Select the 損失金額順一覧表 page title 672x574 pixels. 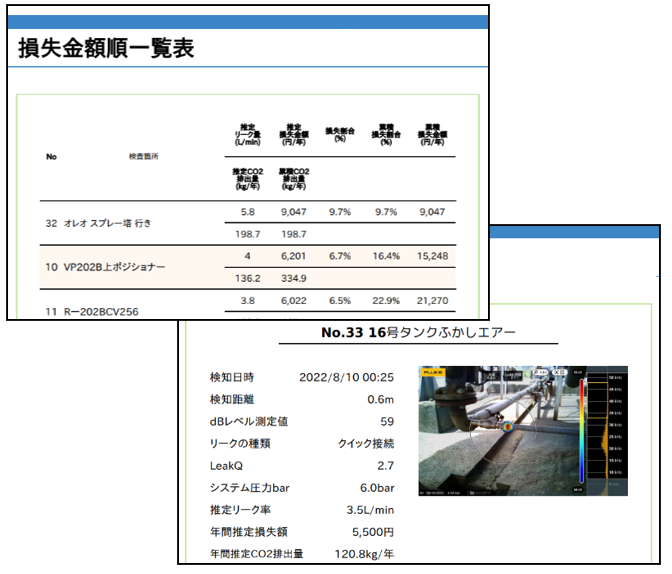coord(106,47)
